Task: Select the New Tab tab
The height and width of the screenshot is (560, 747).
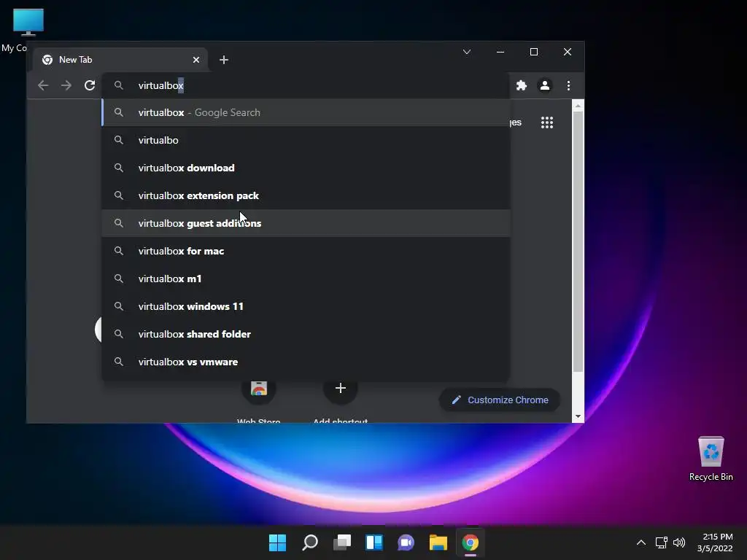Action: pyautogui.click(x=120, y=60)
